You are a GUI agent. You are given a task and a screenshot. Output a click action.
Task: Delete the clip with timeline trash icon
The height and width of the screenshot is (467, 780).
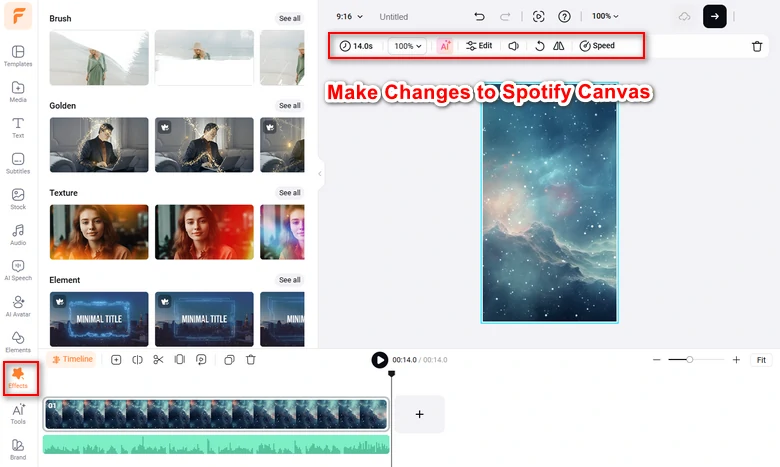tap(251, 360)
